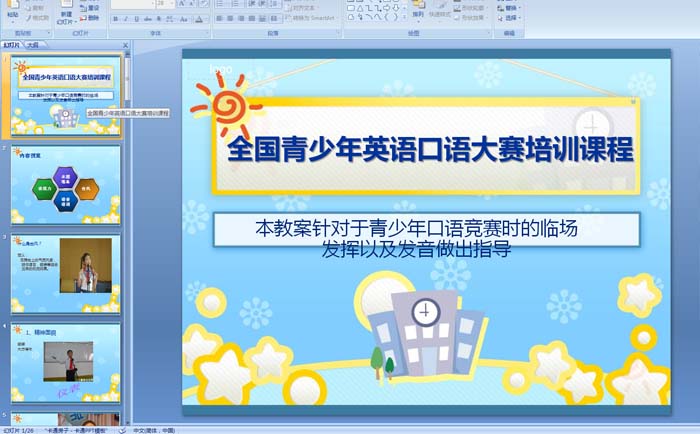This screenshot has height=434, width=700.
Task: Expand the shapes gallery More arrow
Action: 404,17
